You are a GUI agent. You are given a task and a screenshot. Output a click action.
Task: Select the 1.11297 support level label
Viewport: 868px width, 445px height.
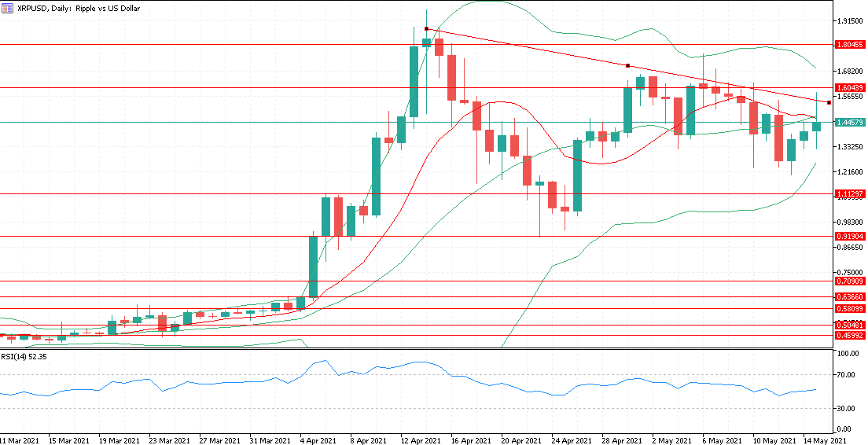851,193
